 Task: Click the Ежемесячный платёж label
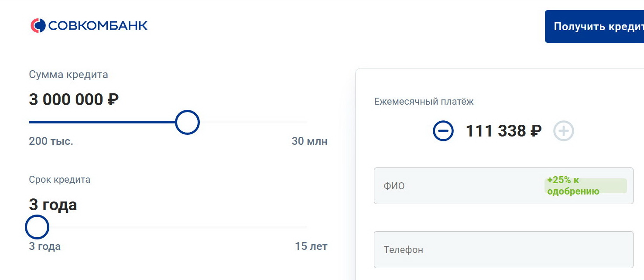[x=424, y=102]
